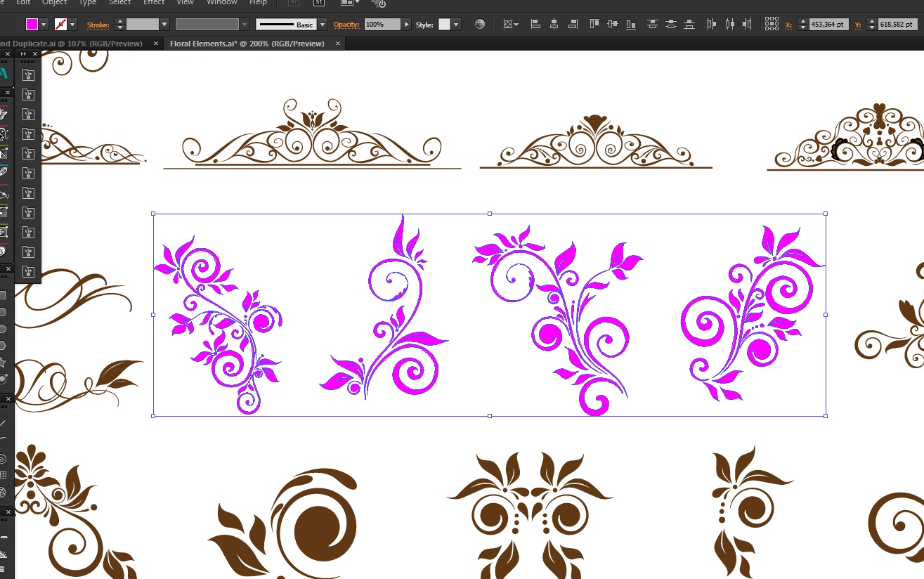
Task: Click the X coordinate value field
Action: coord(829,25)
